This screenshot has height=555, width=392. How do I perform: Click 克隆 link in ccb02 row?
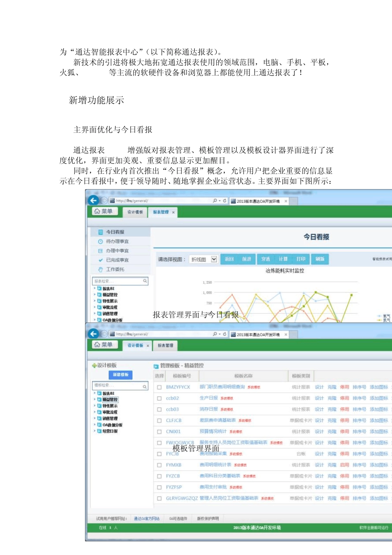pyautogui.click(x=332, y=398)
